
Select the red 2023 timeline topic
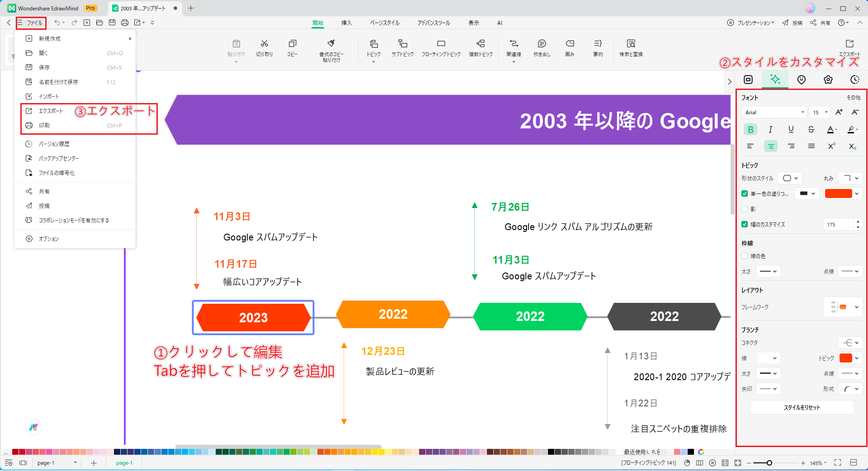pyautogui.click(x=253, y=317)
